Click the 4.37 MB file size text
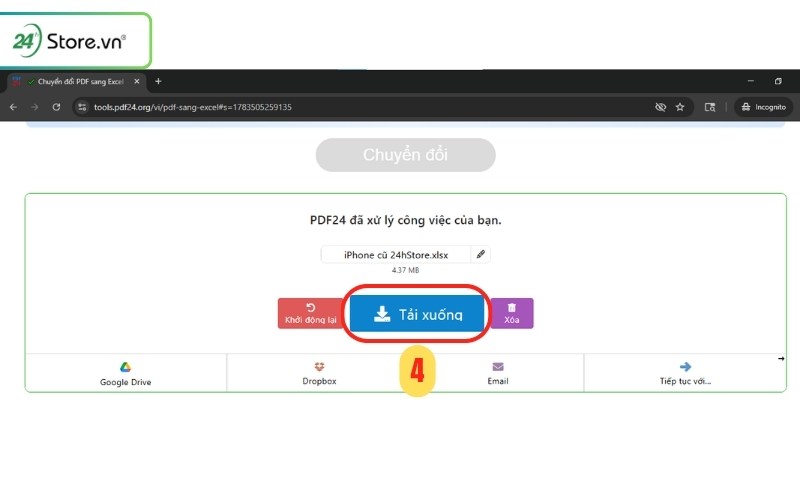The width and height of the screenshot is (800, 500). (x=406, y=270)
